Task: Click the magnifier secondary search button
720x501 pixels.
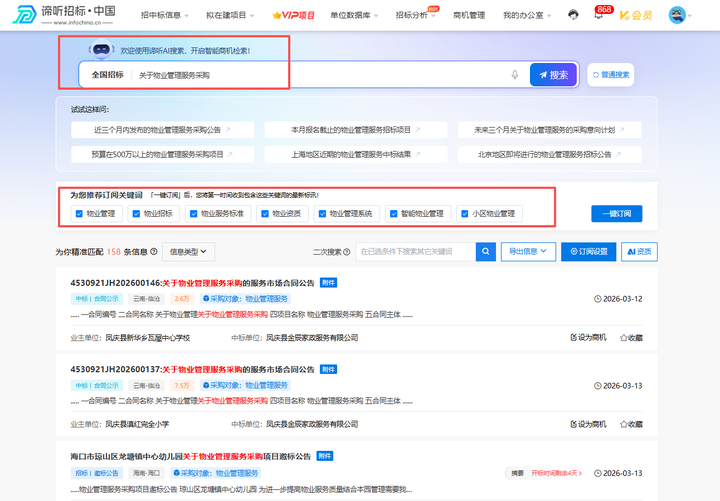Action: [x=485, y=252]
